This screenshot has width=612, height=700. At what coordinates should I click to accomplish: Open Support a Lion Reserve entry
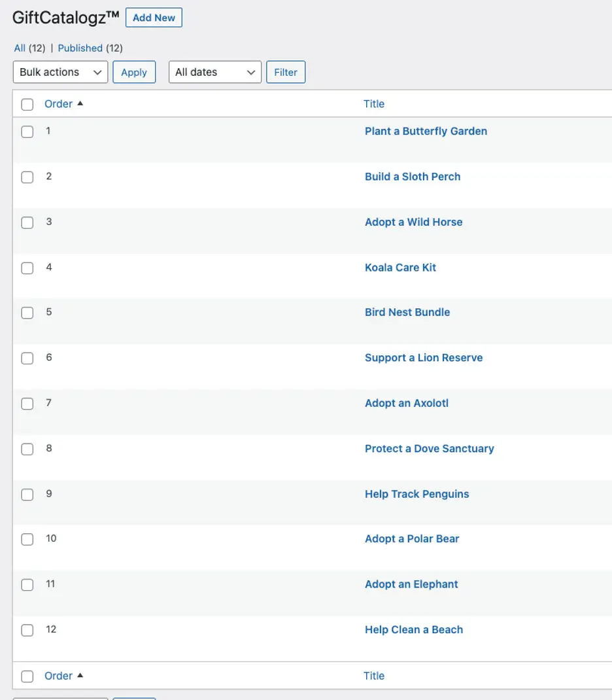424,358
